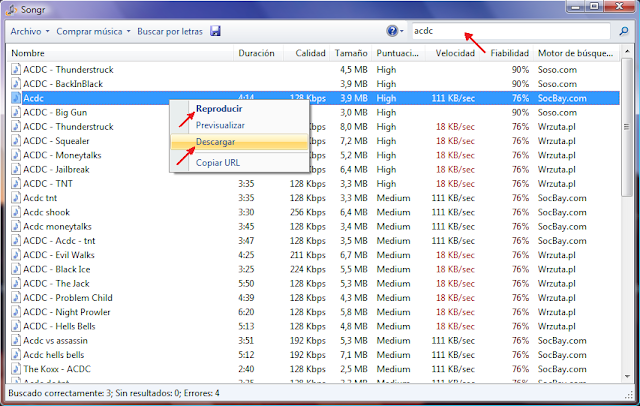Screen dimensions: 640x406
Task: Click the save floppy disk icon
Action: pos(216,31)
